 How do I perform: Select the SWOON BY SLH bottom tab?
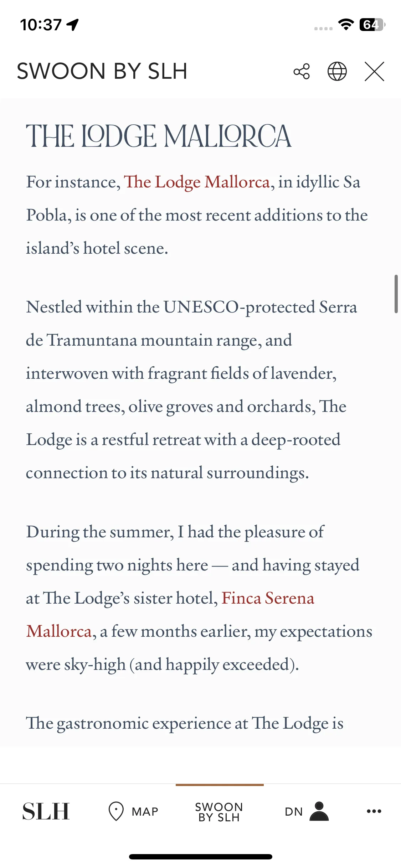coord(219,812)
